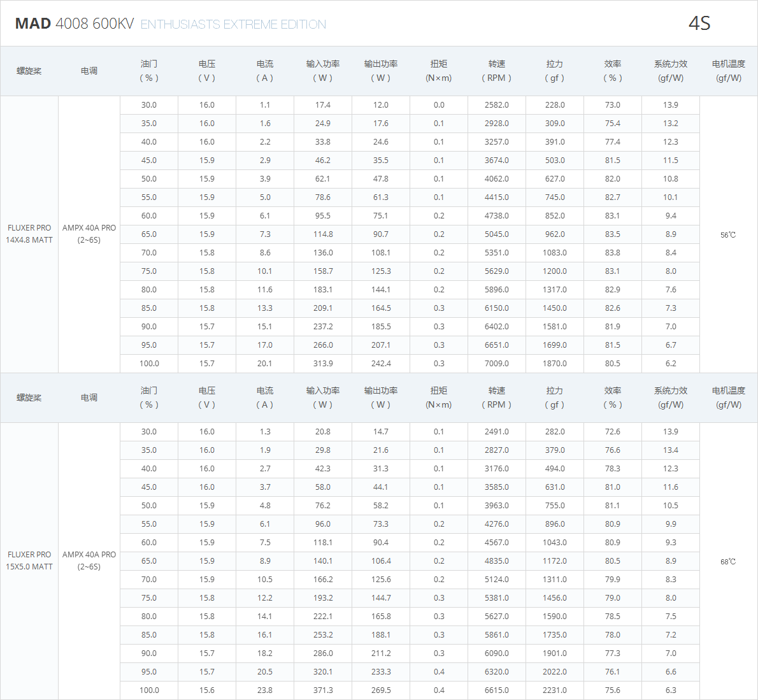Click the 166.2 input power cell
The width and height of the screenshot is (758, 700).
323,580
